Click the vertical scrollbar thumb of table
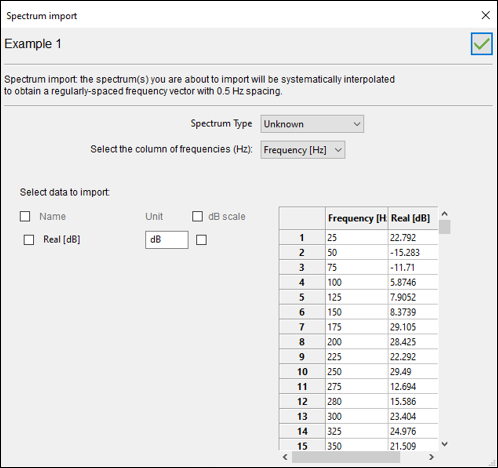 click(445, 227)
